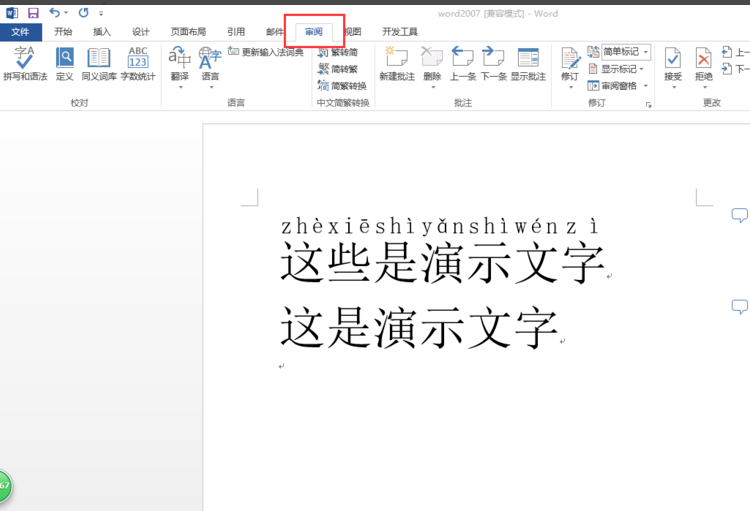
Task: Open the 页面布局 ribbon tab
Action: click(188, 32)
